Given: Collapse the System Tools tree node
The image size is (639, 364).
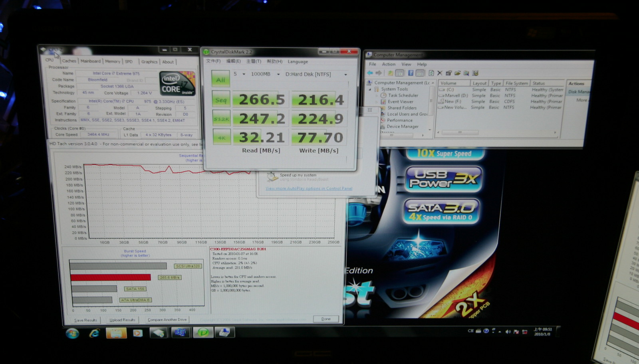Looking at the screenshot, I should pyautogui.click(x=370, y=89).
